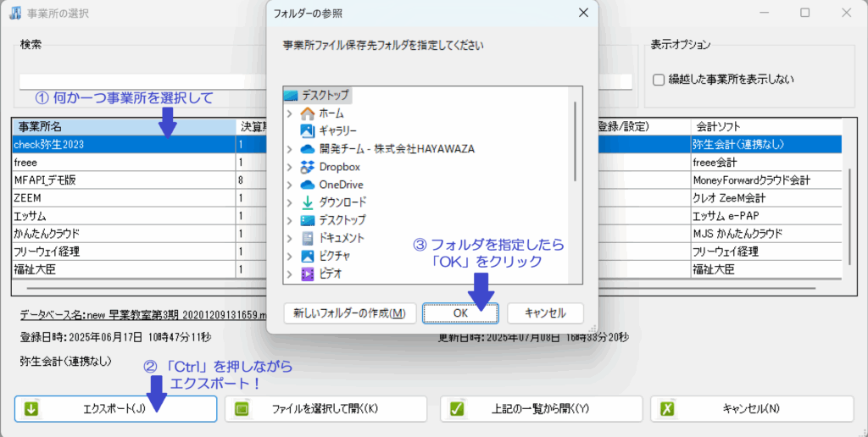Click the home folder icon
Screen dimensions: 868x437
pos(307,113)
